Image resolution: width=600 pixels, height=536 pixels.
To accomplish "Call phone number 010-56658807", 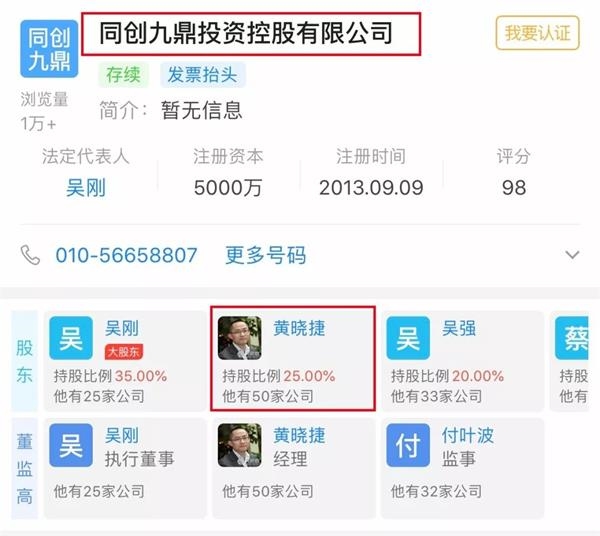I will [126, 255].
